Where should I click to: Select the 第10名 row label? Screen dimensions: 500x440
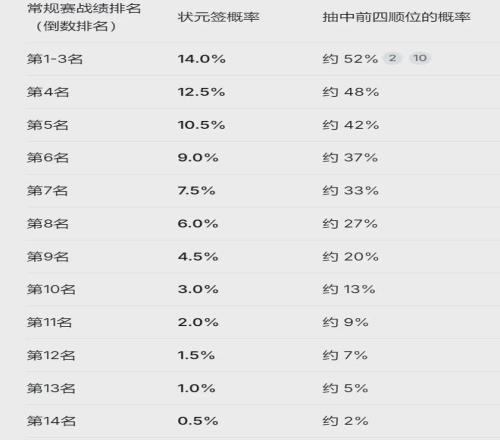(x=51, y=289)
